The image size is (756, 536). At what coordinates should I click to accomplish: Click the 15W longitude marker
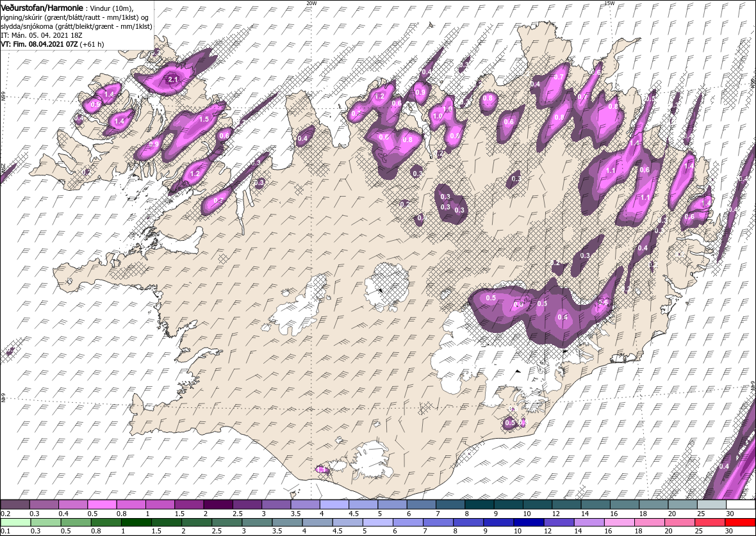(x=609, y=3)
